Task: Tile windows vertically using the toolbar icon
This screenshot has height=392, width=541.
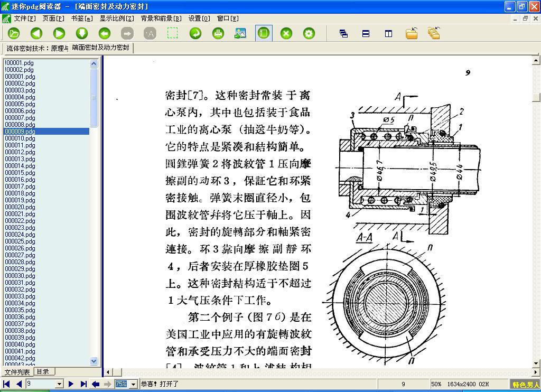Action: click(x=388, y=33)
